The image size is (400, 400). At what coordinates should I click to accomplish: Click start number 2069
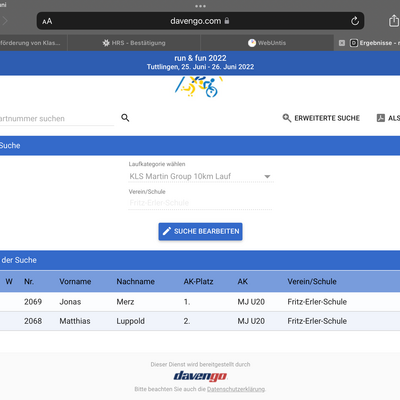point(33,302)
